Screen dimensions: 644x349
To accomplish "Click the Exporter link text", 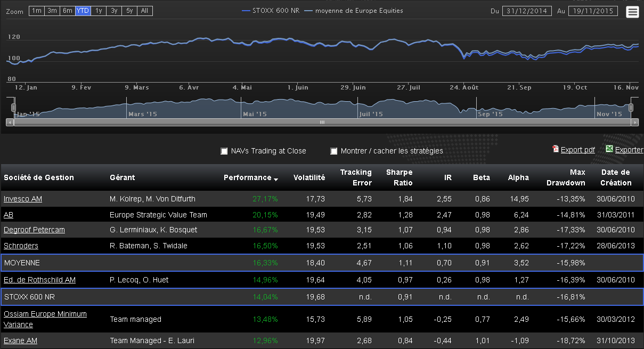I will (629, 150).
